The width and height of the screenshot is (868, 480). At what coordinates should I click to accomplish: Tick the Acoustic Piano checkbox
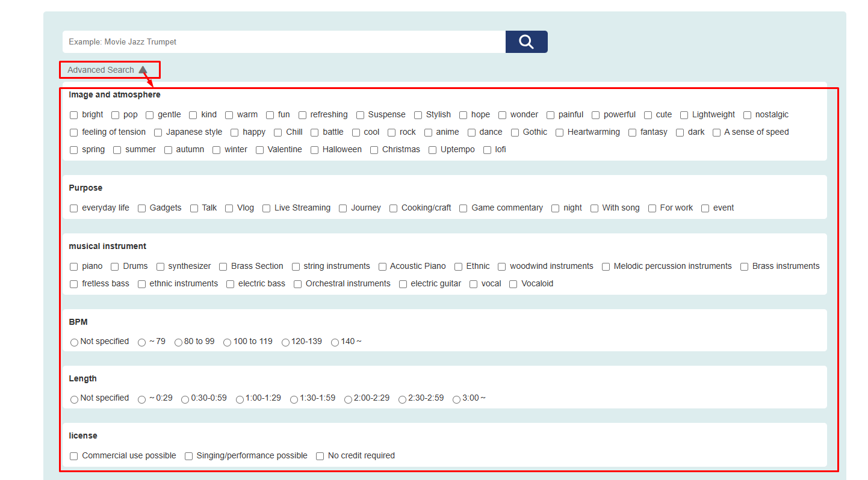[383, 266]
